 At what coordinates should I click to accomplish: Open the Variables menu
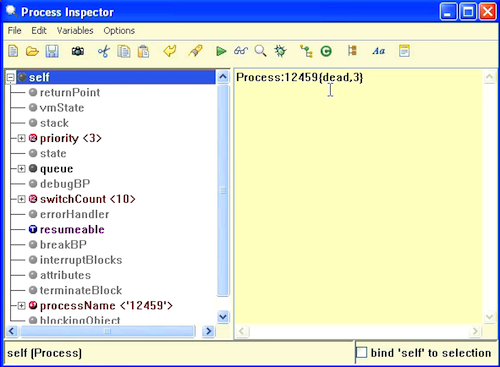(x=75, y=31)
